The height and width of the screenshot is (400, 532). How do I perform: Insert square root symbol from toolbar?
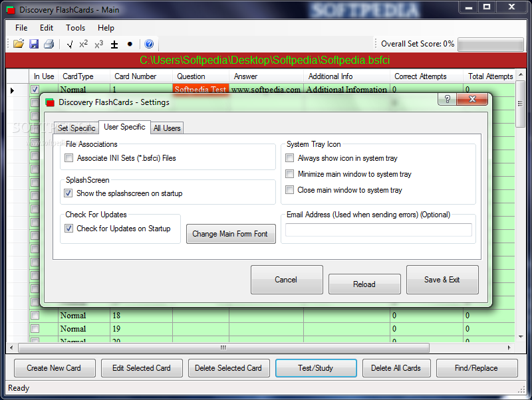pyautogui.click(x=70, y=44)
